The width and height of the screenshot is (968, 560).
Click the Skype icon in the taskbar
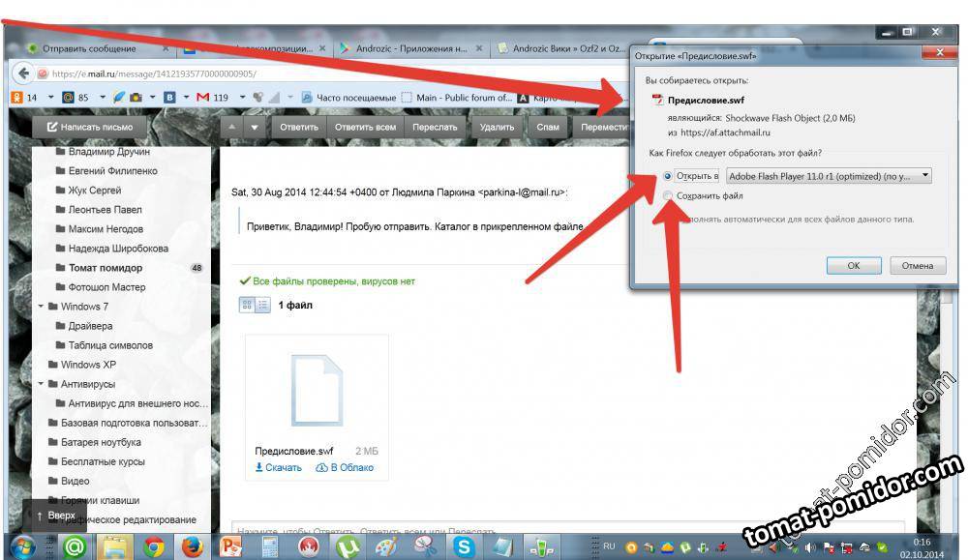(x=466, y=546)
